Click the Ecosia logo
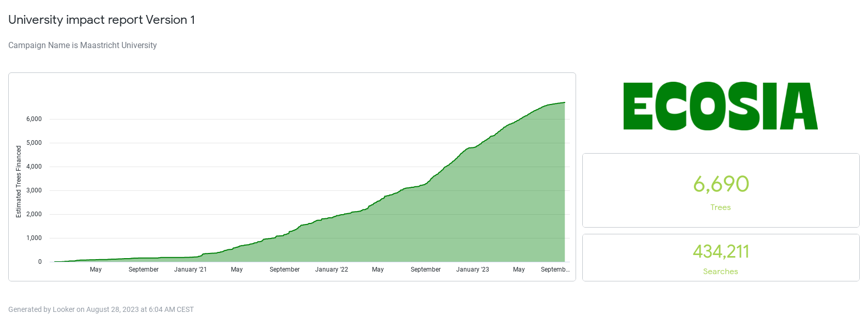The width and height of the screenshot is (868, 329). pos(720,106)
